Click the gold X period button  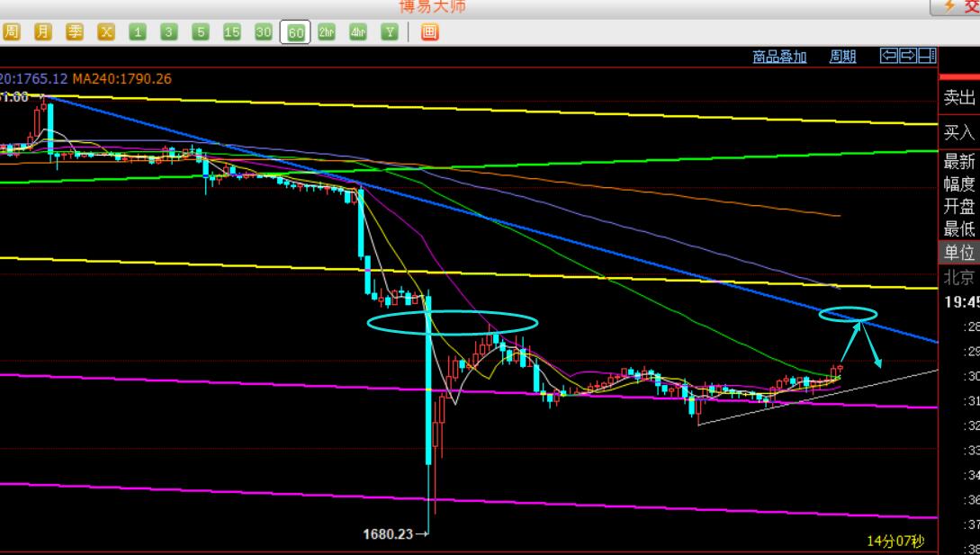(105, 31)
